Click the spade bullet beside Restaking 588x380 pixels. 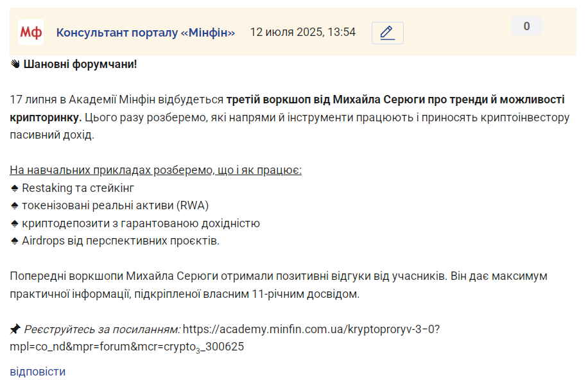pyautogui.click(x=15, y=188)
